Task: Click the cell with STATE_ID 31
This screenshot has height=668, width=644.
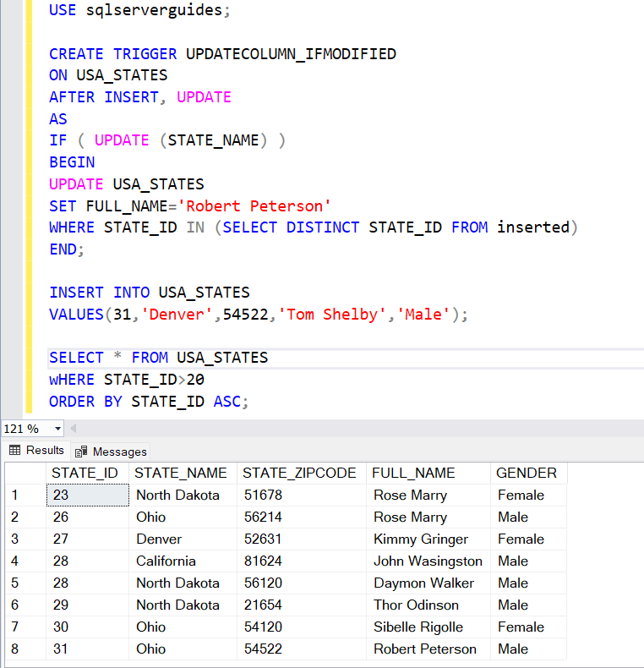Action: tap(87, 649)
